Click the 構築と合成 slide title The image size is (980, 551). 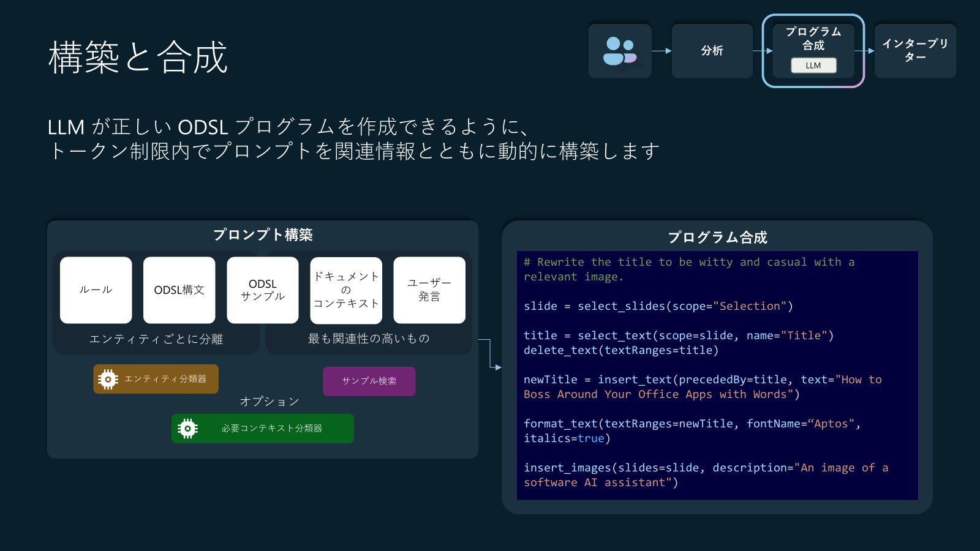pyautogui.click(x=138, y=58)
